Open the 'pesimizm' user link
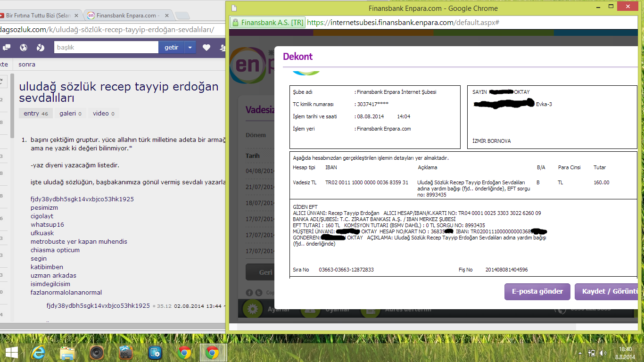Image resolution: width=644 pixels, height=362 pixels. tap(44, 207)
